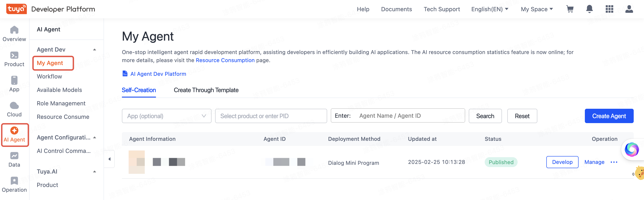The width and height of the screenshot is (644, 200).
Task: Open the three-dots more options menu
Action: [614, 162]
